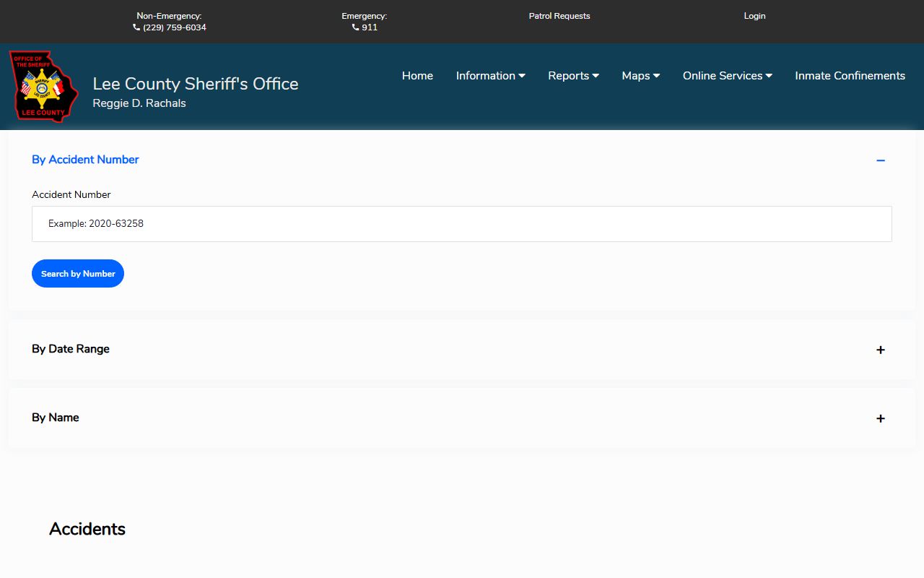The image size is (924, 578).
Task: Click the minus icon for Accident Number panel
Action: (881, 160)
